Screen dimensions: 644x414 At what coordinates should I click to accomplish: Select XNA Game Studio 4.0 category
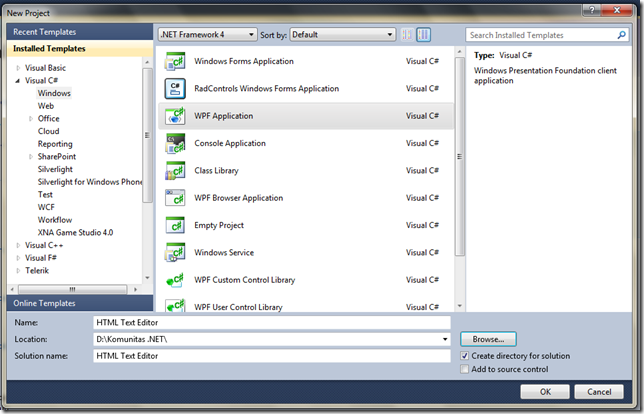pos(75,232)
